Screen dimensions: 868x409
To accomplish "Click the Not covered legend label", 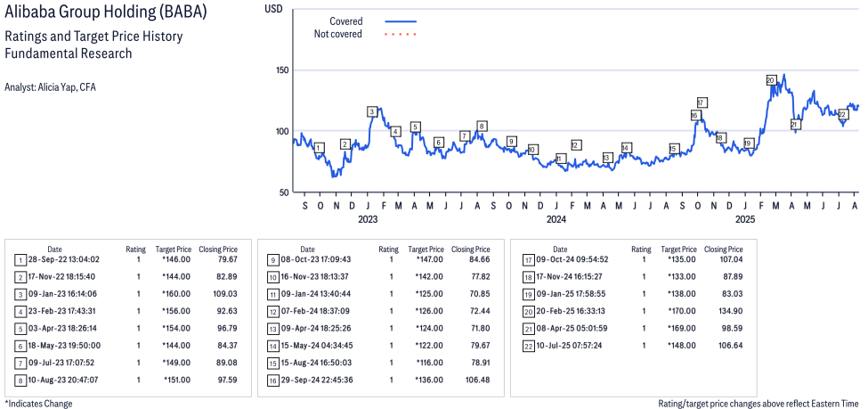I will pyautogui.click(x=338, y=35).
